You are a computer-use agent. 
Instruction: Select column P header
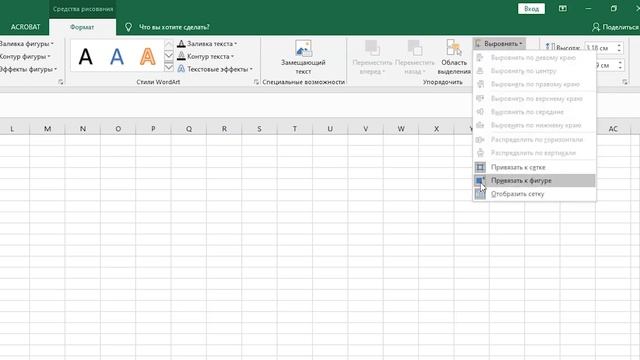click(153, 129)
